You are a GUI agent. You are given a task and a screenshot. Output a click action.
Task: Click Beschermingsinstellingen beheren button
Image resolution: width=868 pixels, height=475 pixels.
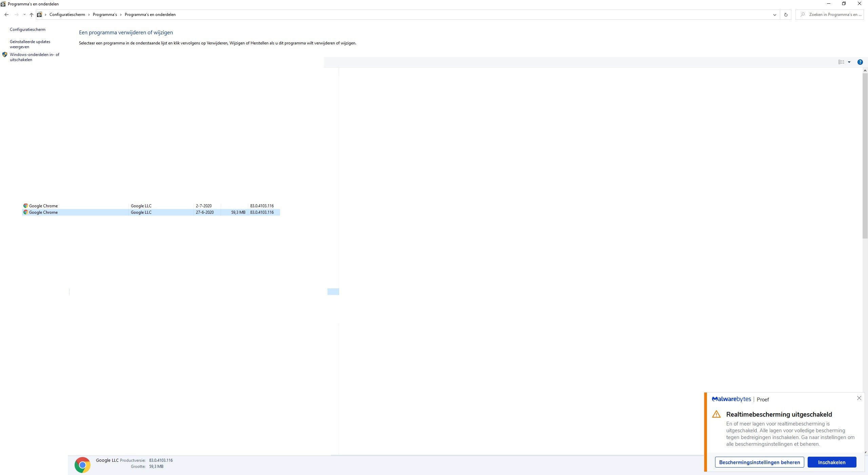coord(759,462)
